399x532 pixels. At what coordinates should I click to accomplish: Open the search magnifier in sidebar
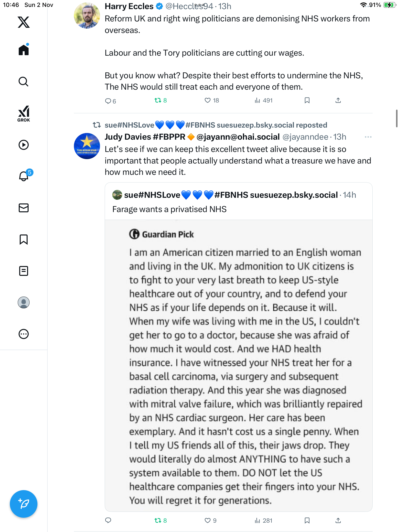coord(24,82)
